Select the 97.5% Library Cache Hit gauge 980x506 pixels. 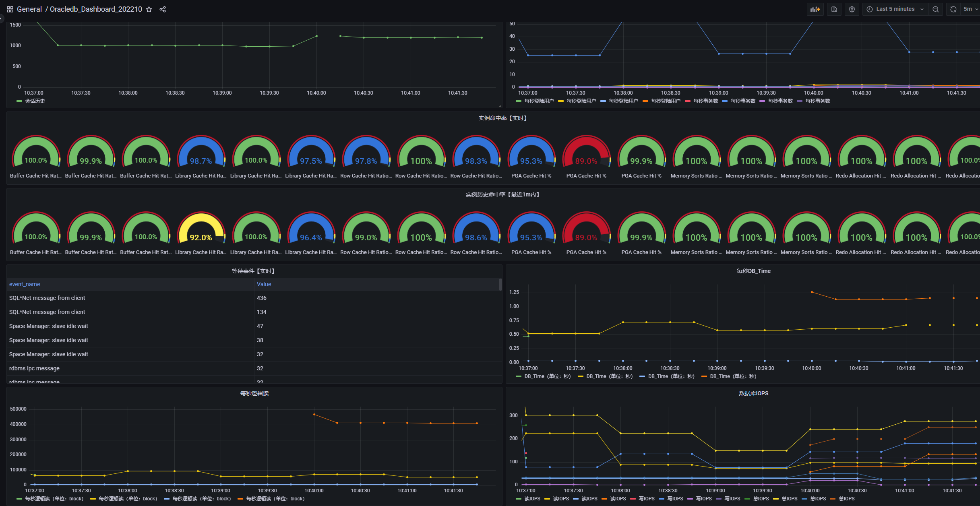pos(311,157)
